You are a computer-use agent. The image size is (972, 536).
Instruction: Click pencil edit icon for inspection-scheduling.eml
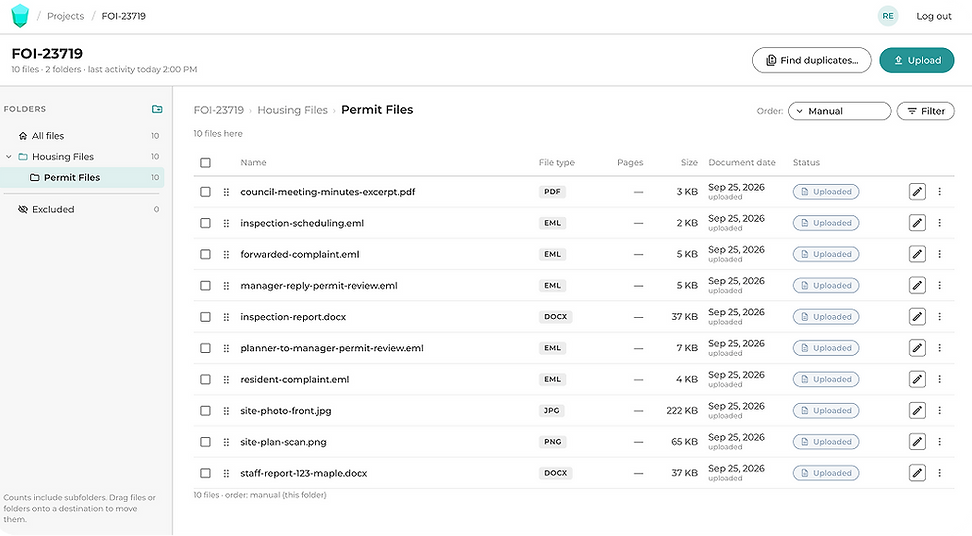[917, 223]
